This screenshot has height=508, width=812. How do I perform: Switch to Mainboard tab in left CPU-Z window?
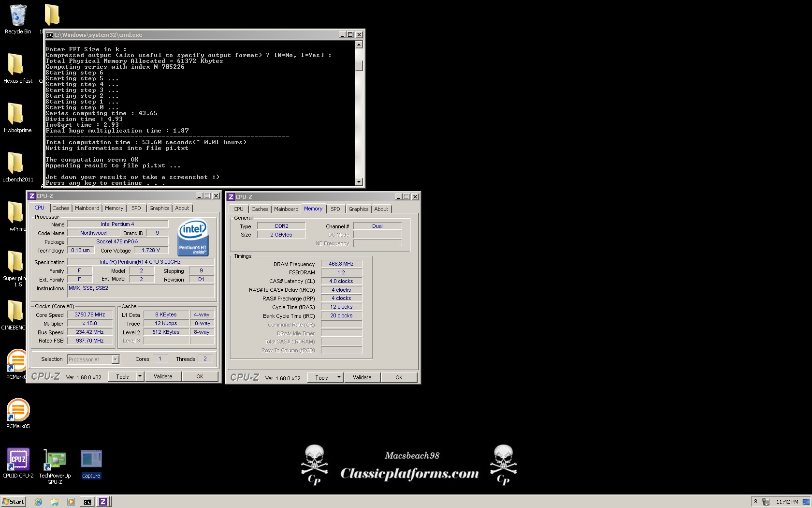tap(87, 208)
